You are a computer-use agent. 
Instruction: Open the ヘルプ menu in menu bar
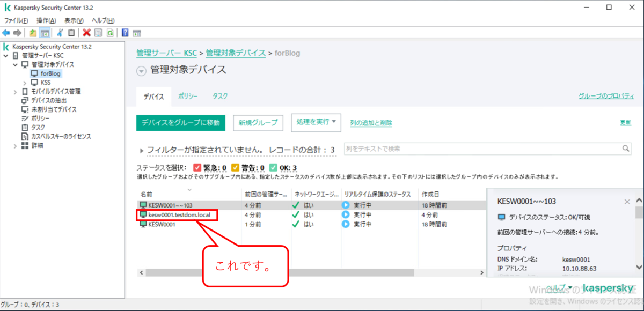[103, 20]
